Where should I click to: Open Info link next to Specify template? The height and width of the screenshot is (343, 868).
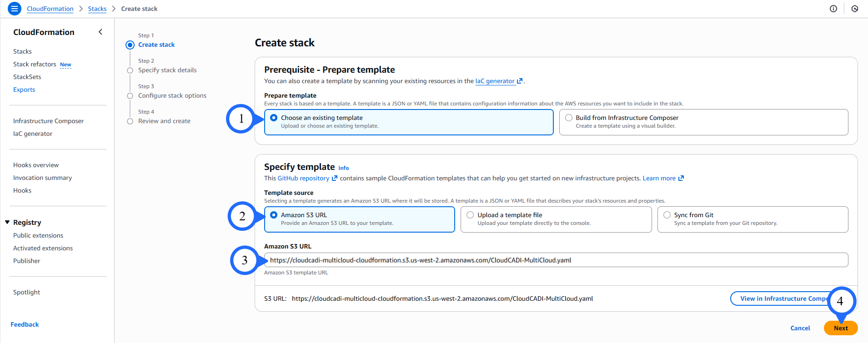(344, 168)
